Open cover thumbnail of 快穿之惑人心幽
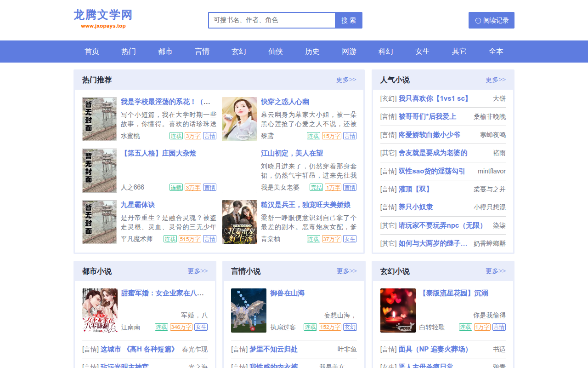 point(239,119)
